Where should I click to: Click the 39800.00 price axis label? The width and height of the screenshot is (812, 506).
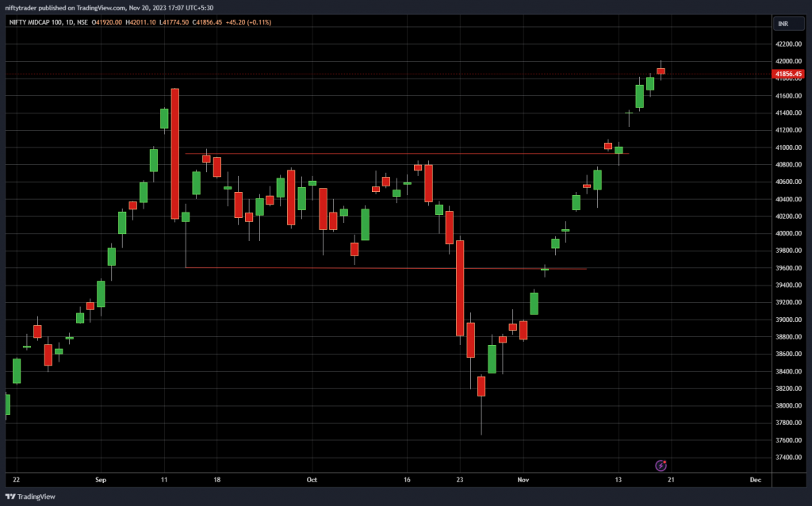coord(788,251)
